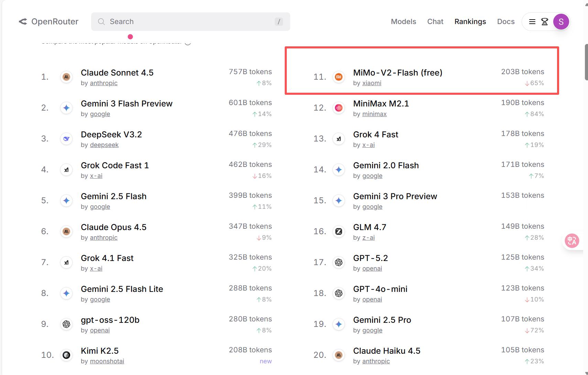This screenshot has width=588, height=375.
Task: Click the 72% drop figure for Gemini 2.5 Pro
Action: click(x=534, y=330)
